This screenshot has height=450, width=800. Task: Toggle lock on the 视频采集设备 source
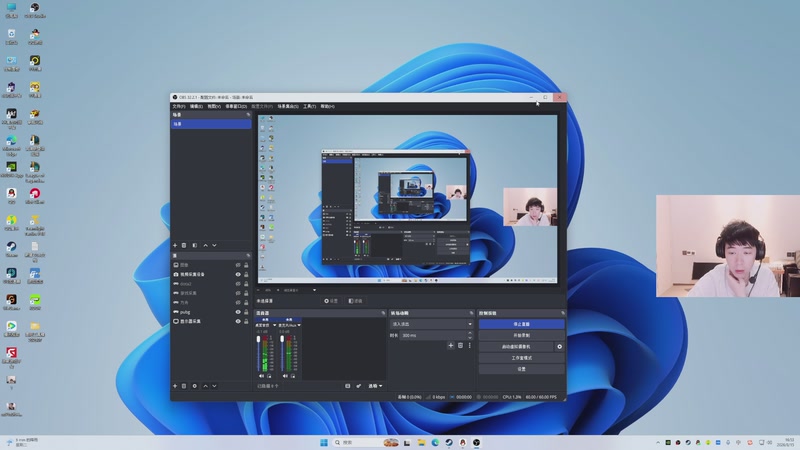coord(246,274)
